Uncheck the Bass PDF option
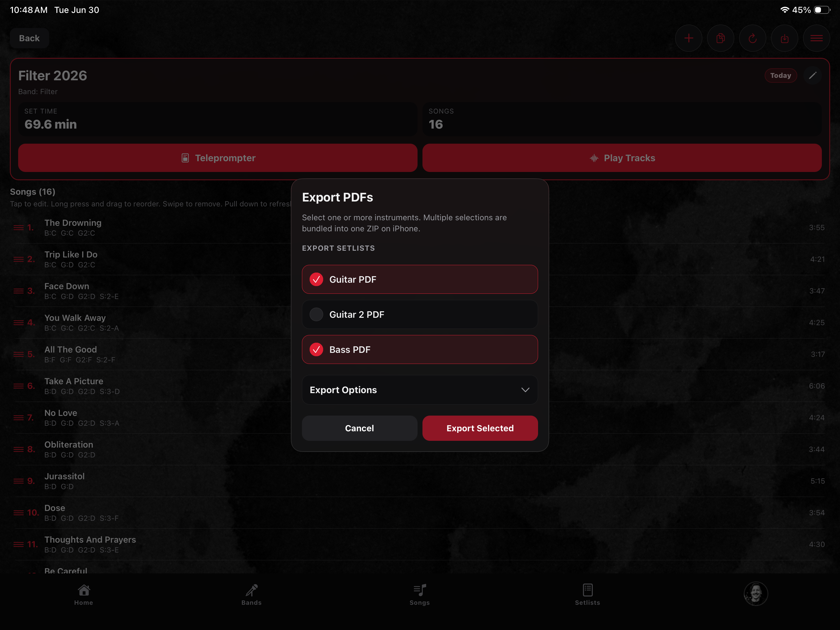The width and height of the screenshot is (840, 630). tap(420, 349)
